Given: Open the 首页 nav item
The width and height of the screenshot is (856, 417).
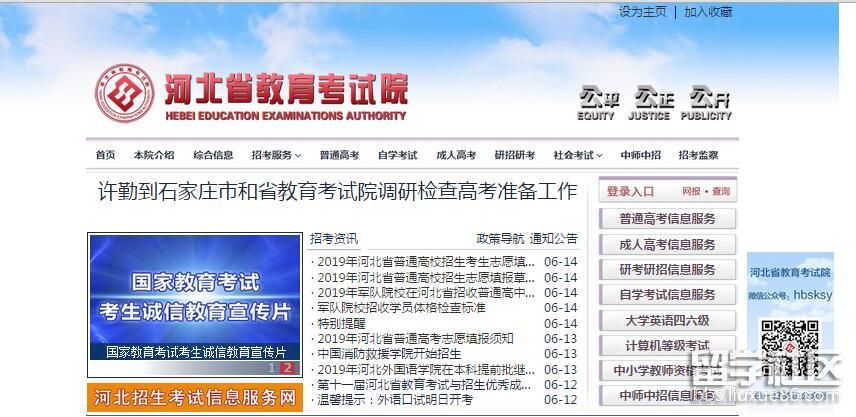Looking at the screenshot, I should [106, 155].
